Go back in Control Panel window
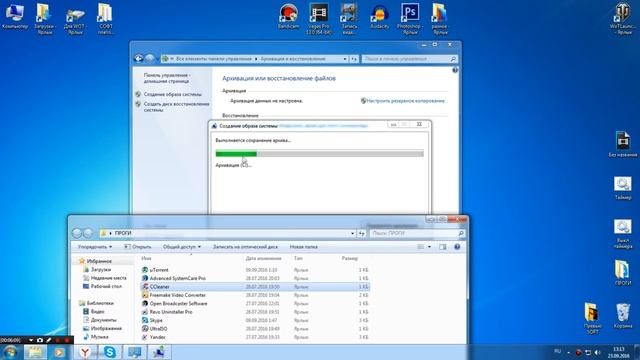Screen dimensions: 640x360 [138, 59]
